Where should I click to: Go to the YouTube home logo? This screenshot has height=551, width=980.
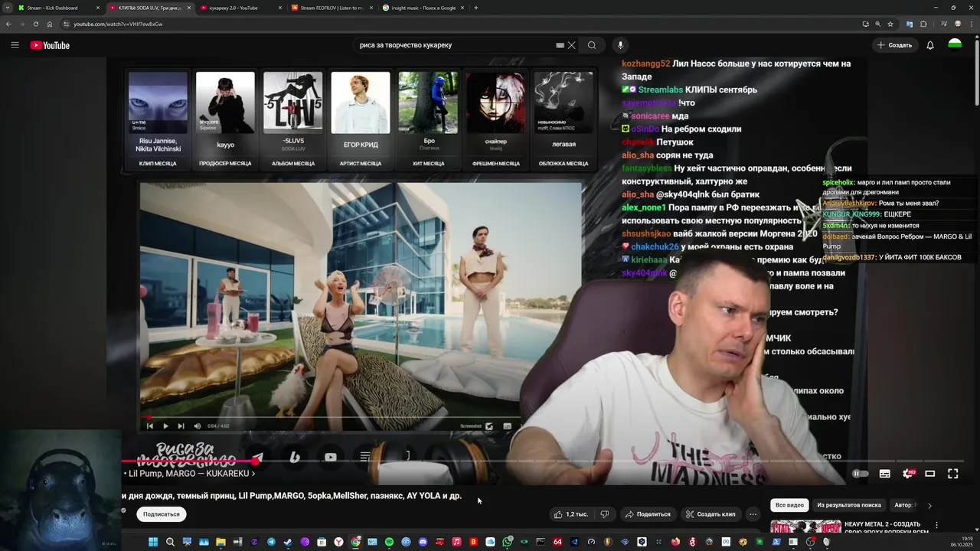[50, 45]
